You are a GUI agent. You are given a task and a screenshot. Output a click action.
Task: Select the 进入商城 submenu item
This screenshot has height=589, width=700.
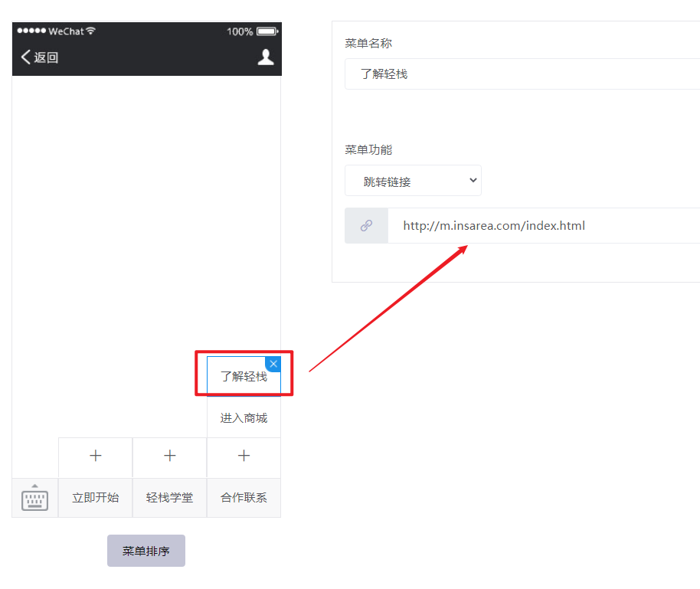244,418
